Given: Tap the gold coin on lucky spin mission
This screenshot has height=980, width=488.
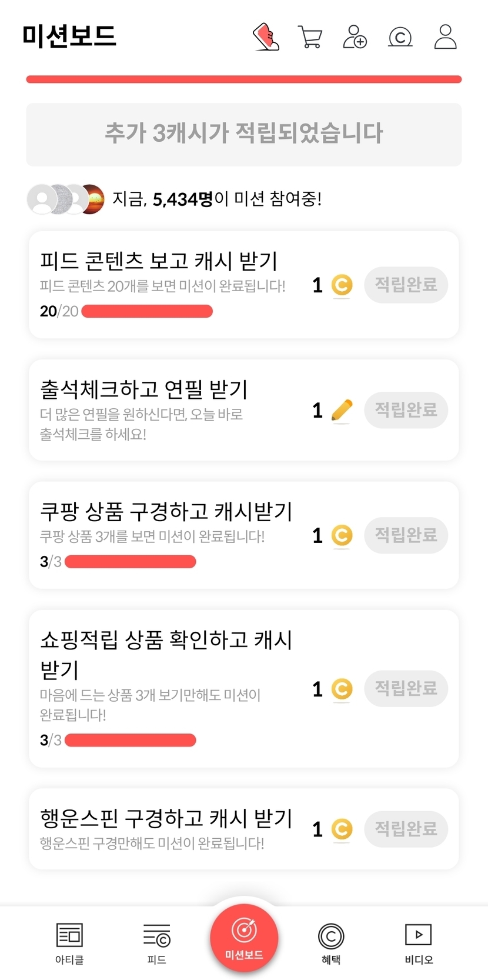Looking at the screenshot, I should click(x=342, y=829).
